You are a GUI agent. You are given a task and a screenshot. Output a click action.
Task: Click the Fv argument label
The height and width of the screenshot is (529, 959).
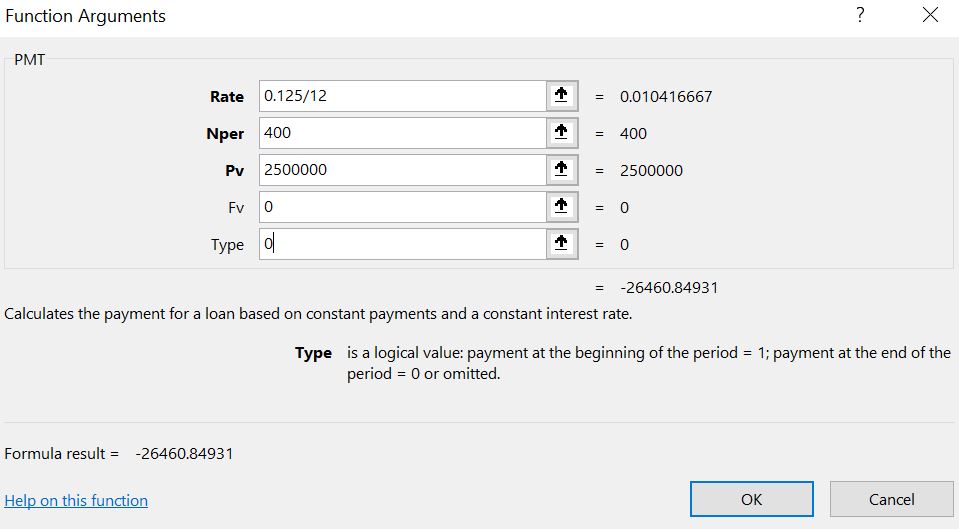pos(236,208)
